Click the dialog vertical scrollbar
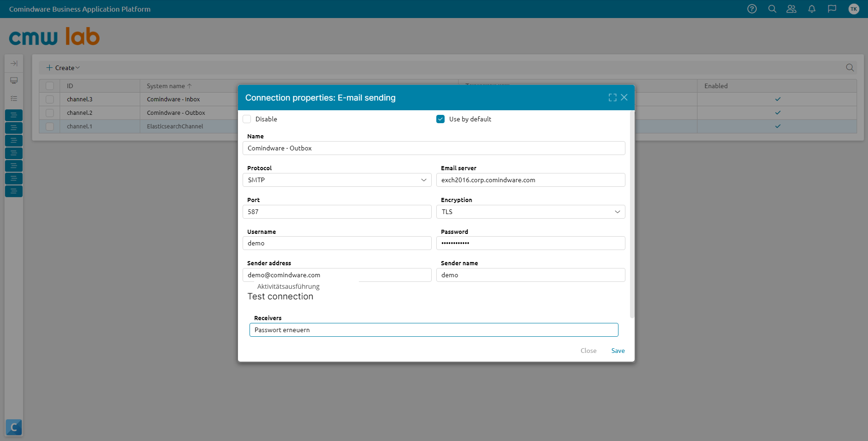Image resolution: width=868 pixels, height=441 pixels. tap(632, 214)
